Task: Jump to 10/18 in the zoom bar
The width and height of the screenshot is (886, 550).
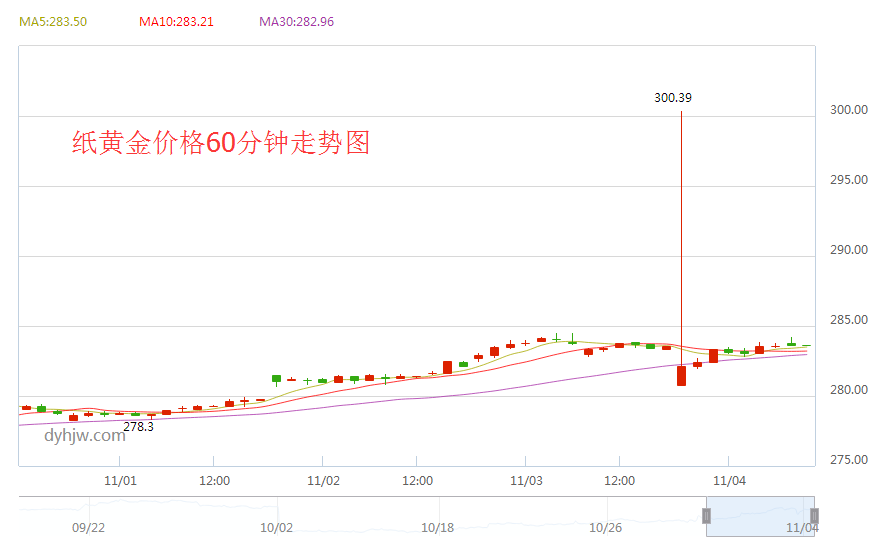Action: point(438,527)
